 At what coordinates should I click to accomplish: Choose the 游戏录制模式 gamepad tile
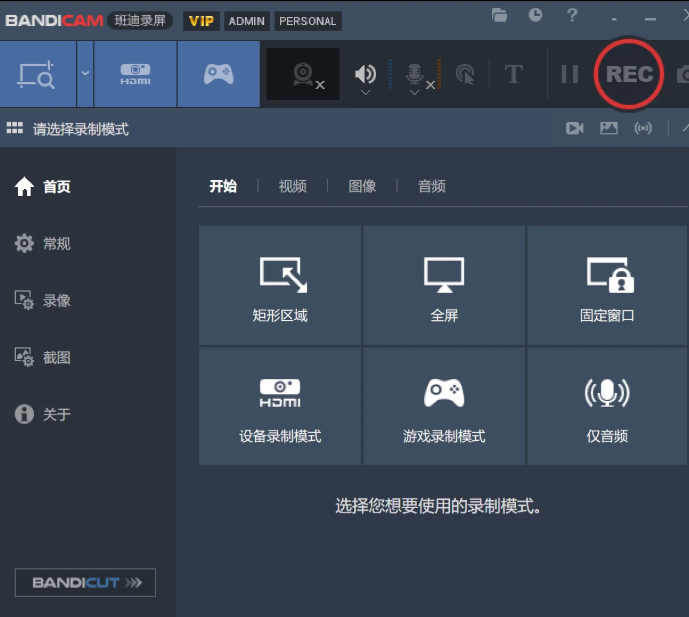(x=444, y=406)
